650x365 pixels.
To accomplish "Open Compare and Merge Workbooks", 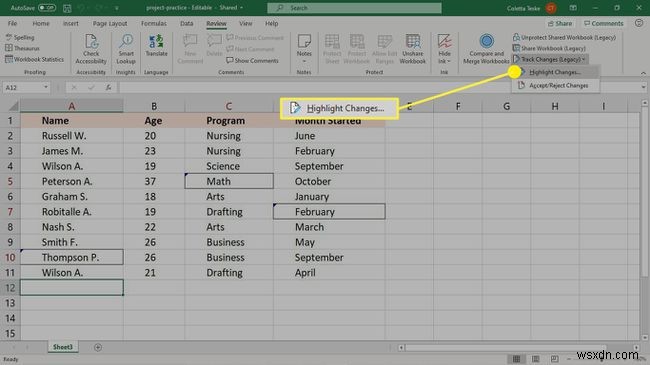I will pos(486,49).
